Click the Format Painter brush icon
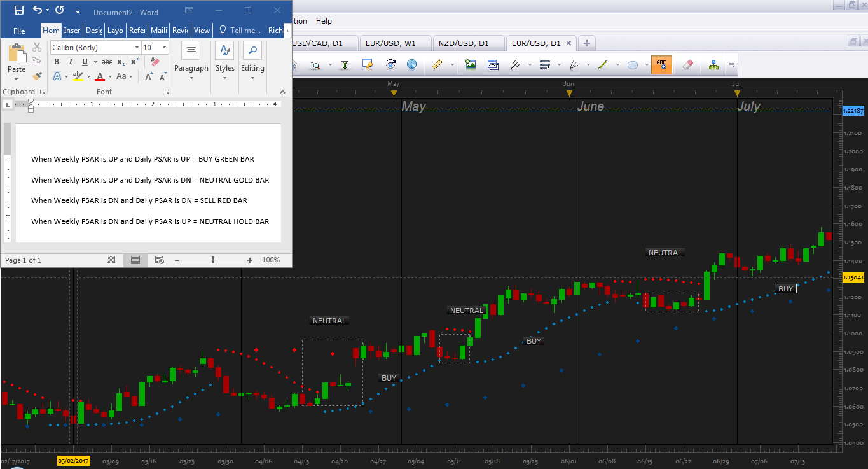868x469 pixels. tap(37, 76)
